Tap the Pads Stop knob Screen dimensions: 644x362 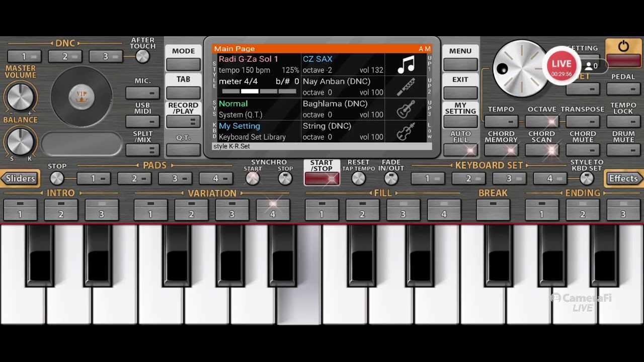point(57,178)
